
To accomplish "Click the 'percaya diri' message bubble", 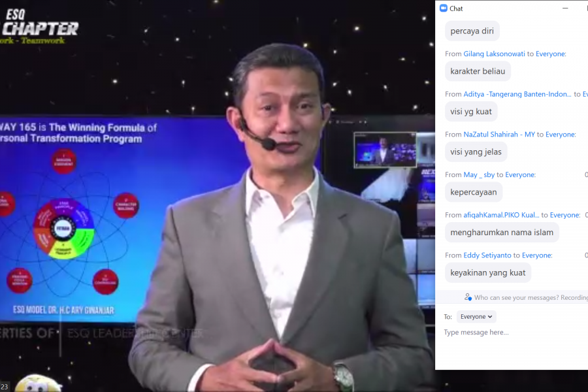I will point(472,31).
